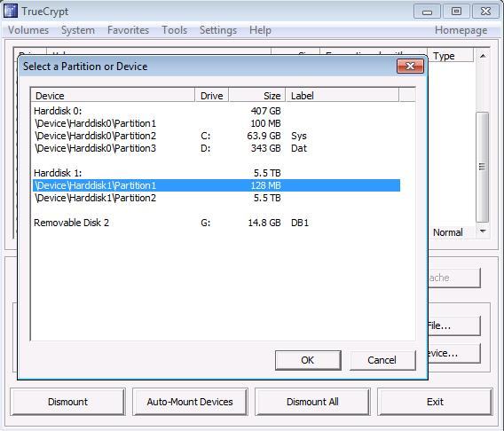The width and height of the screenshot is (504, 431).
Task: Click Auto-Mount Devices button
Action: coord(190,402)
